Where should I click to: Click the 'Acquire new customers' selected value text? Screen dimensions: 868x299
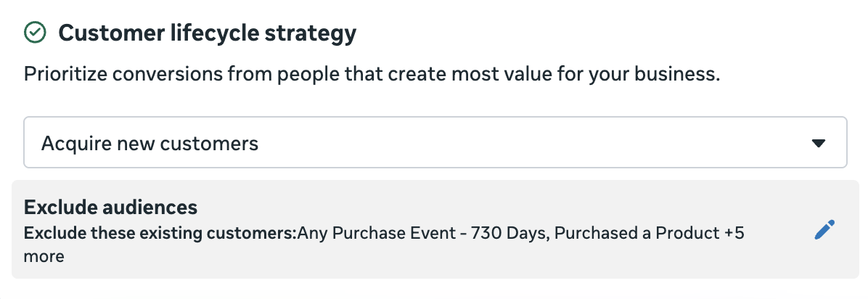pyautogui.click(x=150, y=144)
